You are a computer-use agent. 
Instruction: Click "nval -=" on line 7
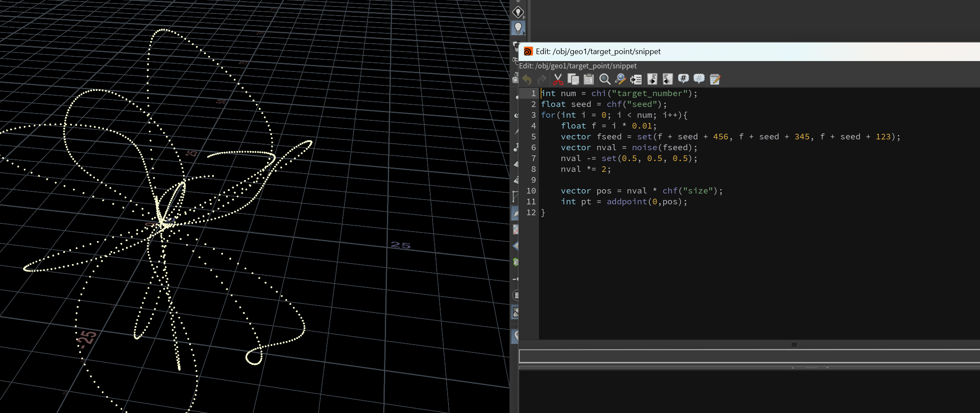(x=578, y=158)
